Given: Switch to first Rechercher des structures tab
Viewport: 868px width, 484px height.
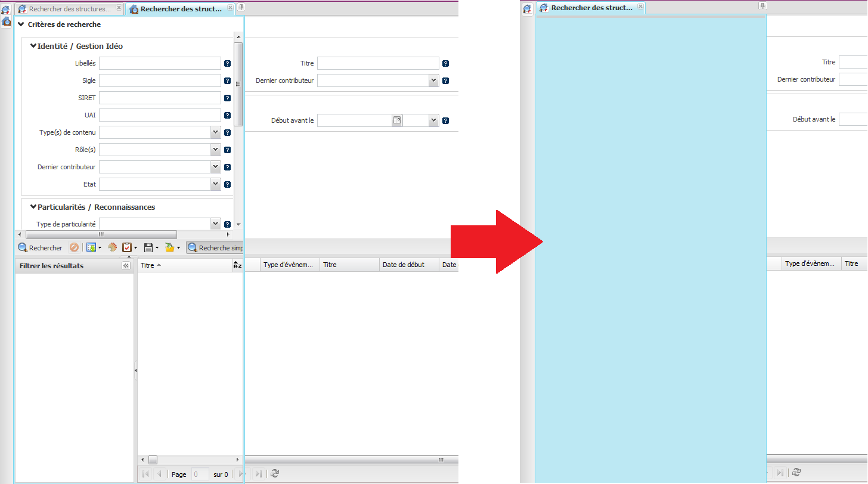Looking at the screenshot, I should coord(69,9).
